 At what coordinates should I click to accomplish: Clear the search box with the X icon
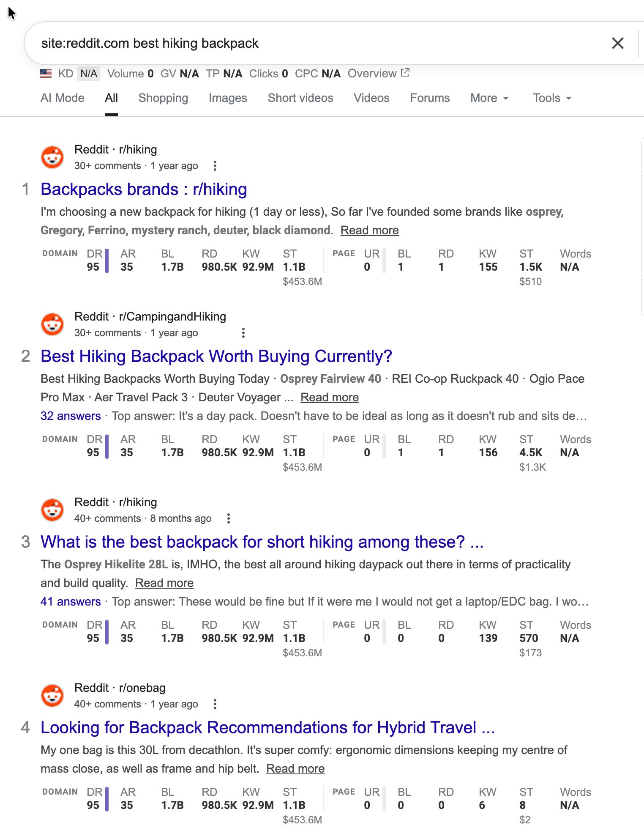(x=617, y=43)
